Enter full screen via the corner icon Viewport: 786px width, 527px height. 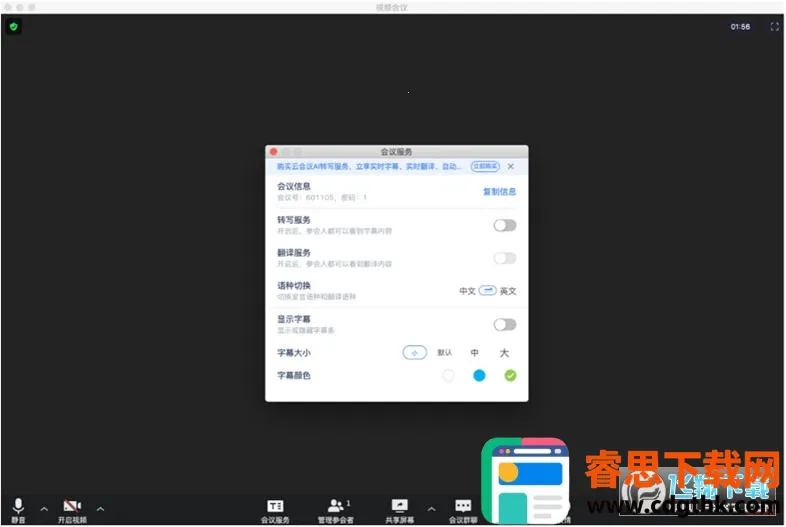point(774,27)
